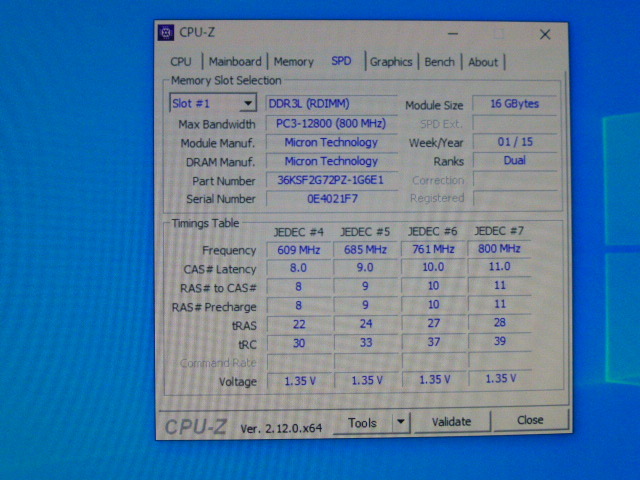Screen dimensions: 640x480
Task: Click the Week/Year value 01 / 15
Action: [x=515, y=142]
